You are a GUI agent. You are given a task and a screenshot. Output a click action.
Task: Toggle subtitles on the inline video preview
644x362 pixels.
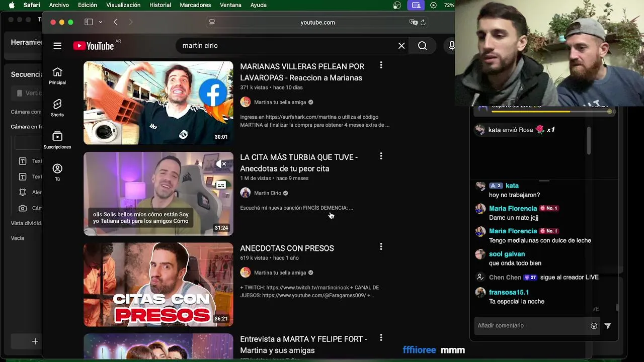tap(221, 185)
